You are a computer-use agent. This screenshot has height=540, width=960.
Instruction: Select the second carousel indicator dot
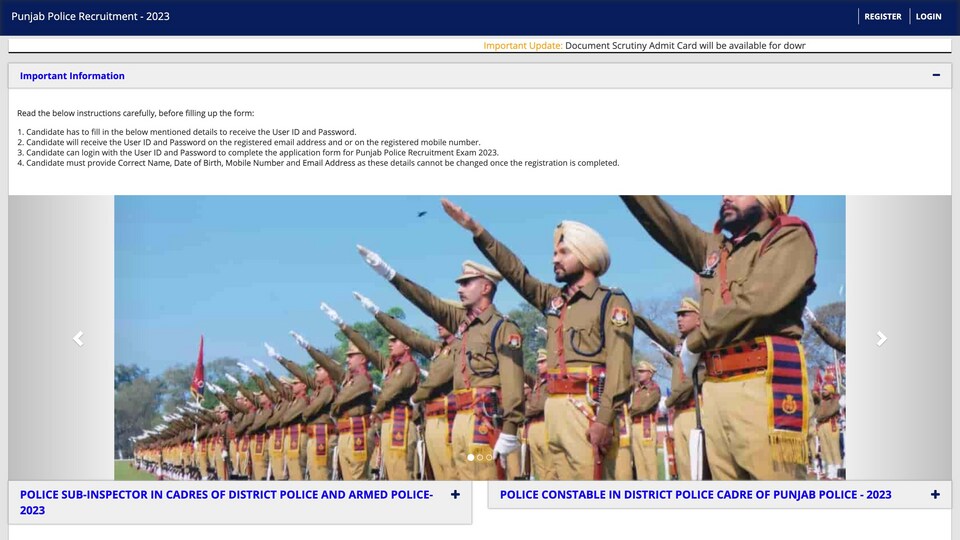pyautogui.click(x=479, y=457)
